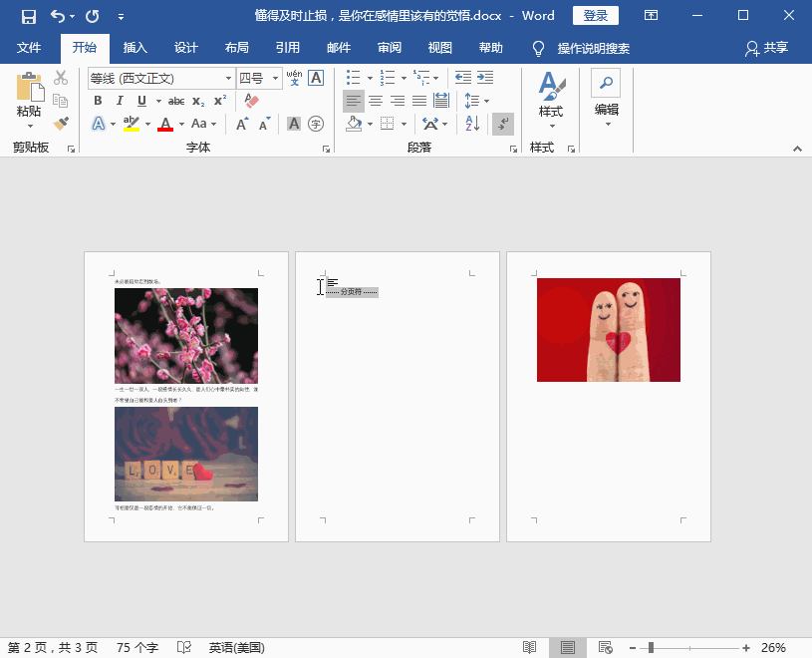Screen dimensions: 812x658
Task: Open Styles gallery button
Action: [x=551, y=100]
